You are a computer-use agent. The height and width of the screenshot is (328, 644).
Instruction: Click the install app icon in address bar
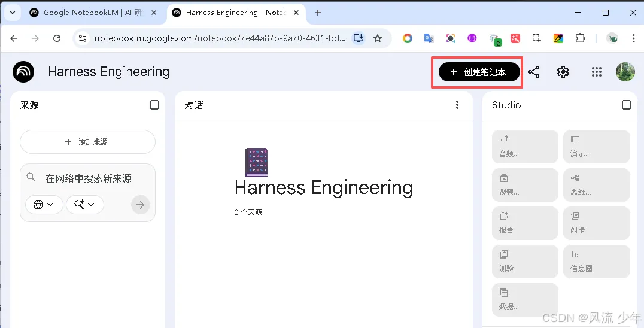coord(359,38)
